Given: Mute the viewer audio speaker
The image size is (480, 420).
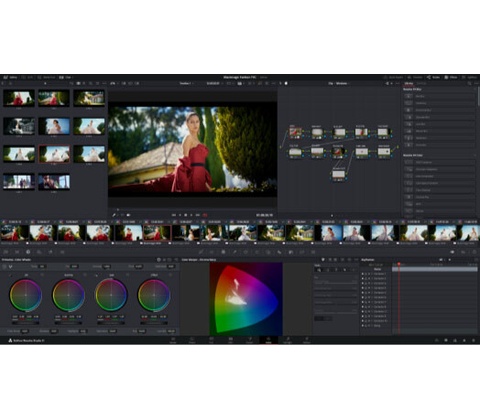Looking at the screenshot, I should 128,215.
